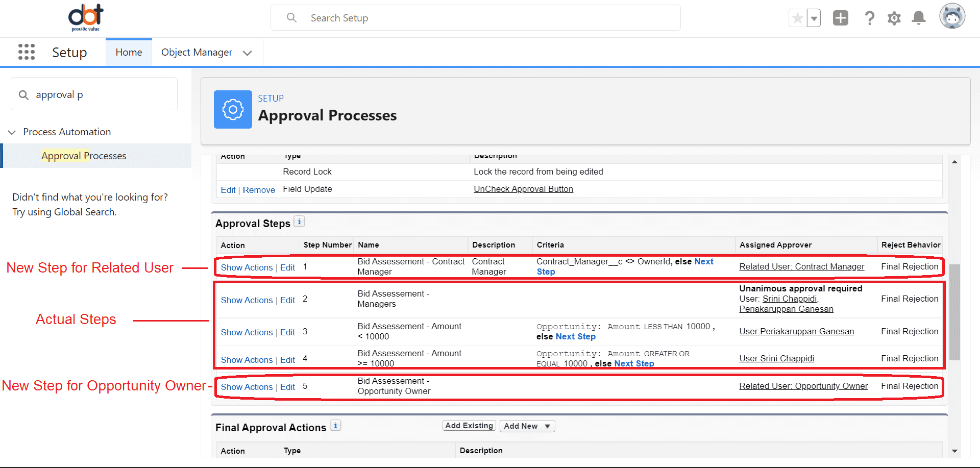Switch to the Home tab

click(x=129, y=52)
